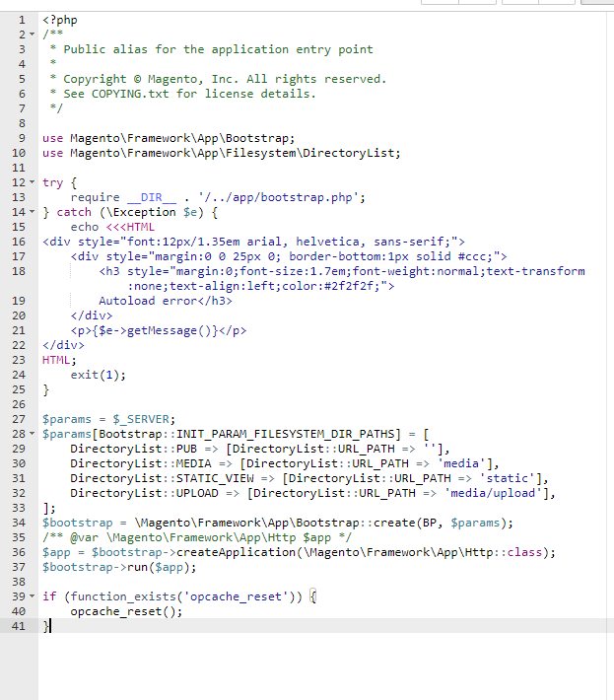
Task: Click 'use Magento\Framework\App\Bootstrap;' statement
Action: pyautogui.click(x=169, y=138)
